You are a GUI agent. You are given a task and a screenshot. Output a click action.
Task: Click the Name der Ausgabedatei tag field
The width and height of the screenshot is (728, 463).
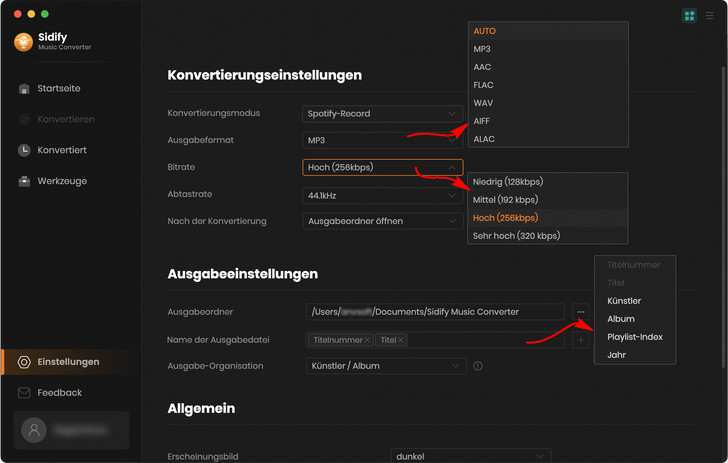[435, 340]
